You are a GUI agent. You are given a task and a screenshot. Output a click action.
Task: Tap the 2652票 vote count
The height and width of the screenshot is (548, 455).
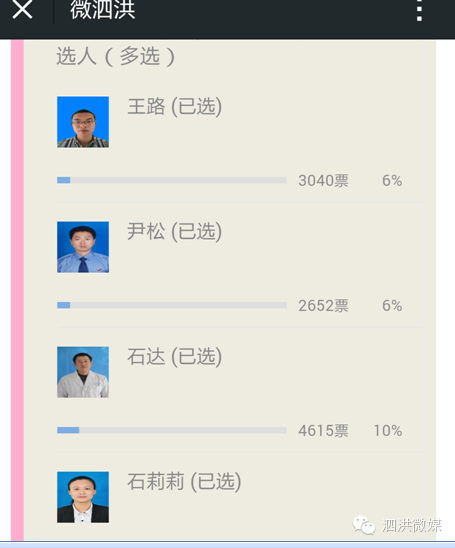click(323, 306)
